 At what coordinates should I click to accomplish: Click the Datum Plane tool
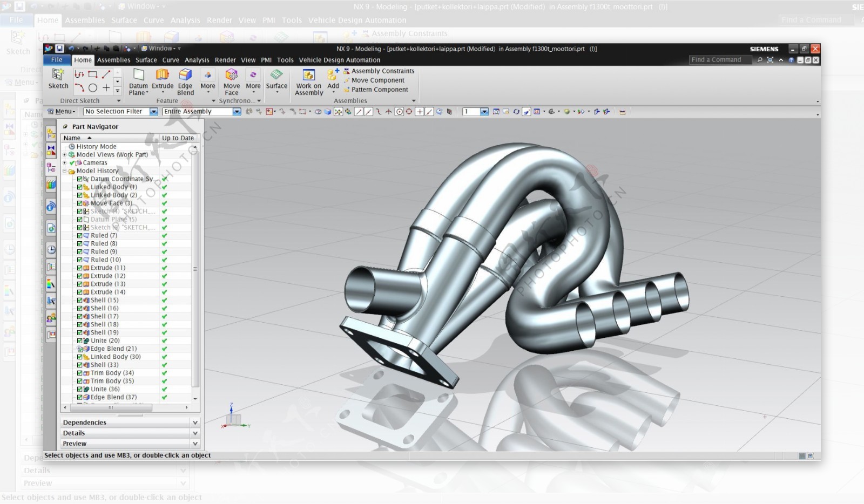click(x=138, y=82)
